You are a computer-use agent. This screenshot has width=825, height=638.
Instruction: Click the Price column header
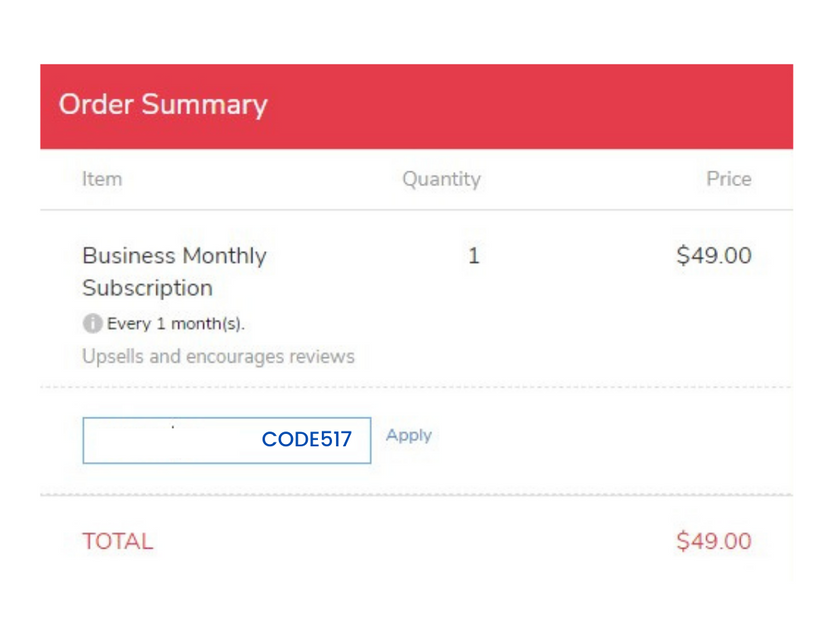tap(729, 179)
